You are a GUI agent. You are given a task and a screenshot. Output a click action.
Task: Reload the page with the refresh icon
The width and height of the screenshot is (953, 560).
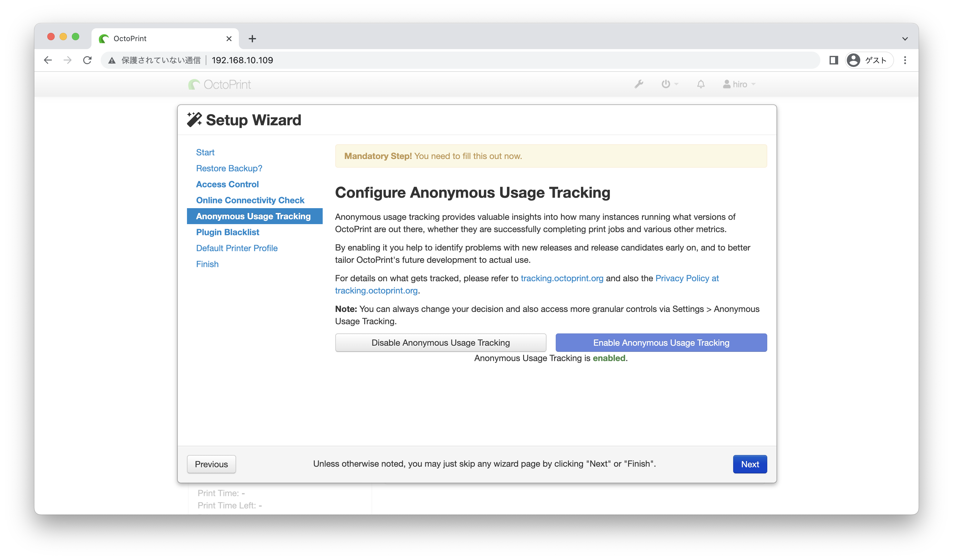click(88, 60)
